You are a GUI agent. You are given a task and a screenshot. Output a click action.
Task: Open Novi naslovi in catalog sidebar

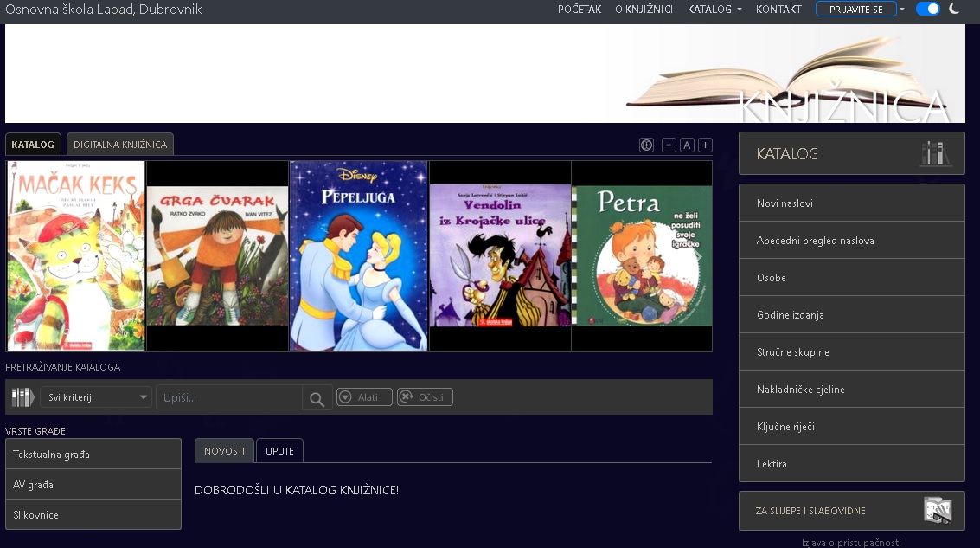tap(852, 203)
